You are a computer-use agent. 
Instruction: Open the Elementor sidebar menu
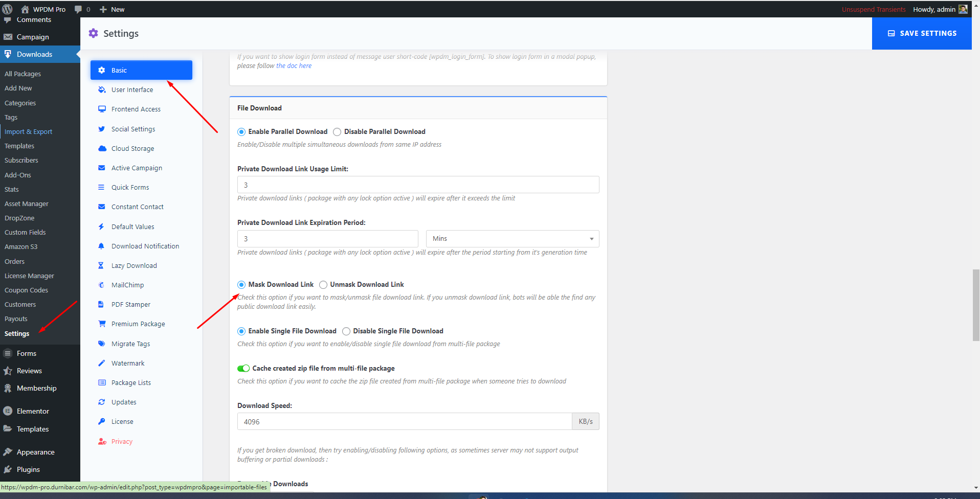click(x=40, y=411)
